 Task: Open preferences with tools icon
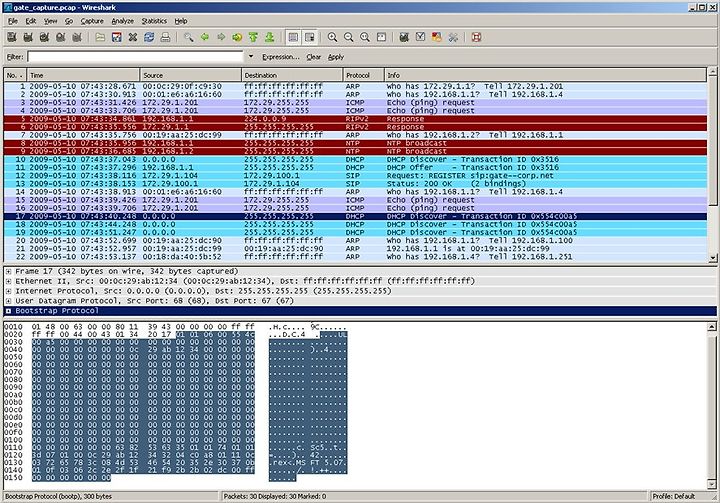[453, 37]
